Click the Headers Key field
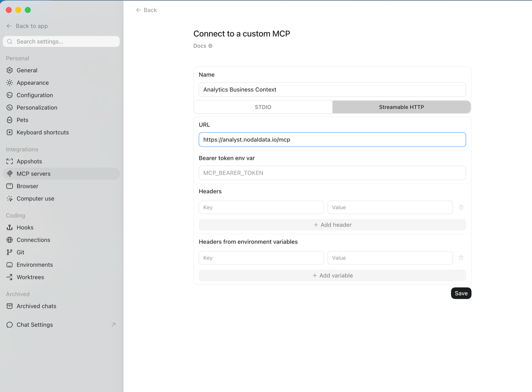 pyautogui.click(x=261, y=207)
